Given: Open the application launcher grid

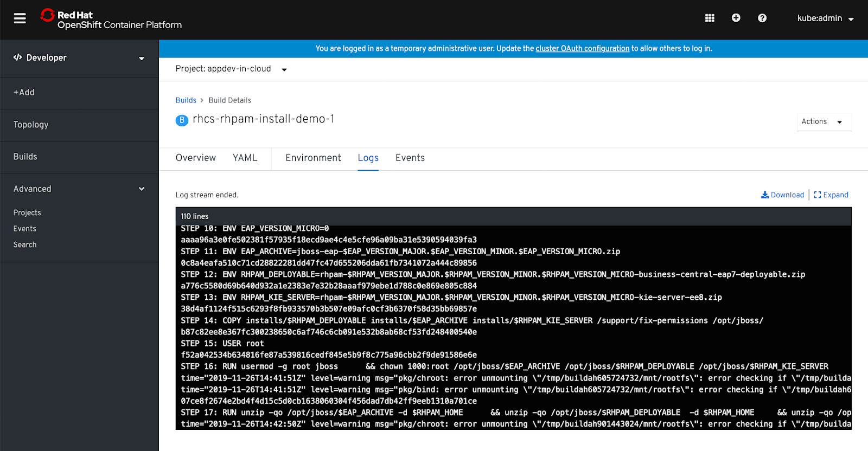Looking at the screenshot, I should click(710, 18).
